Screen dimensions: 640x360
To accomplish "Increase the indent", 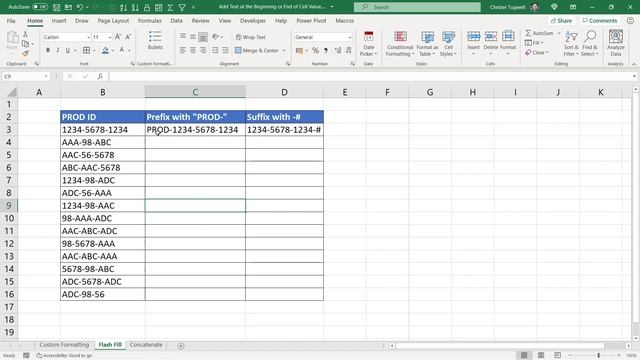I will 225,50.
